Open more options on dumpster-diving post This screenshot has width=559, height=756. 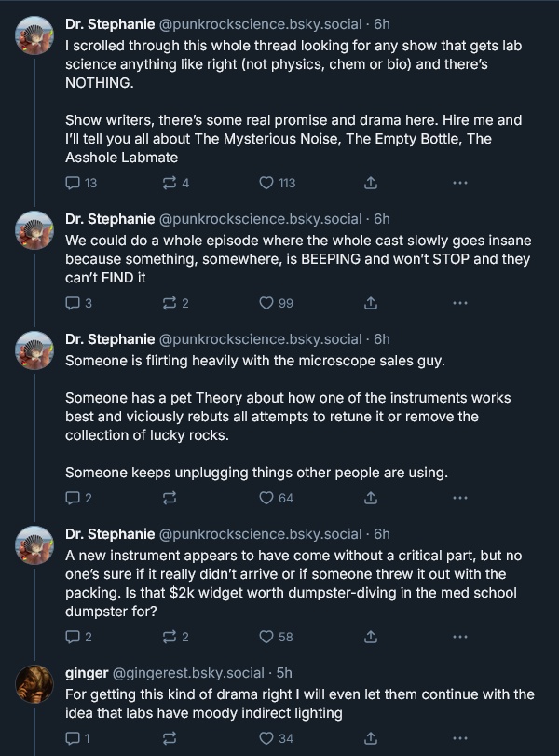[x=459, y=637]
